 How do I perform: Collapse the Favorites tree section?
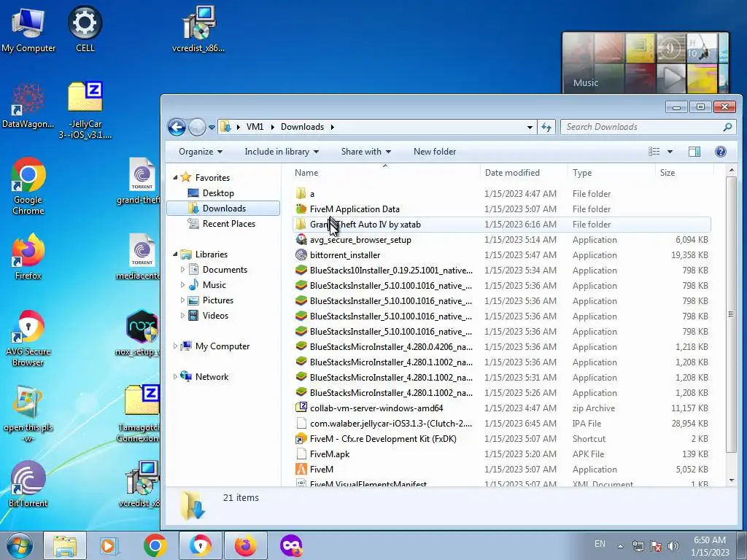coord(175,178)
